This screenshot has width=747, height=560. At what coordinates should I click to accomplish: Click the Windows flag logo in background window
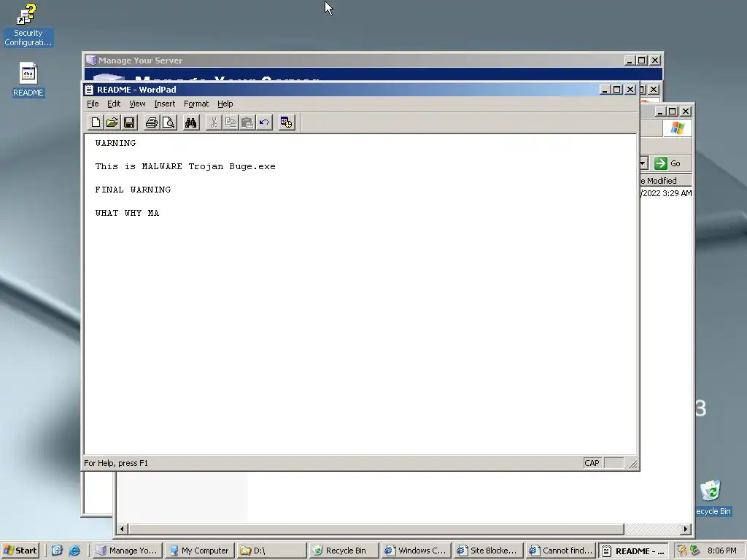click(x=677, y=128)
